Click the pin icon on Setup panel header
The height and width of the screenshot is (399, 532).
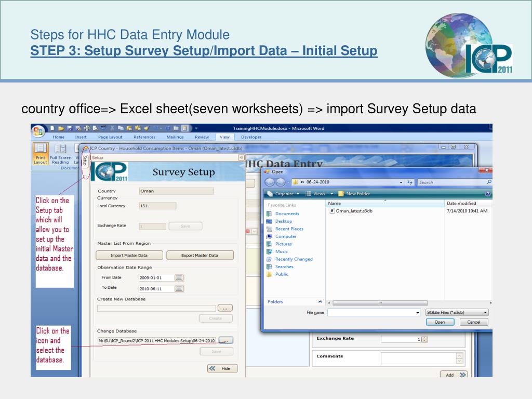[x=241, y=157]
